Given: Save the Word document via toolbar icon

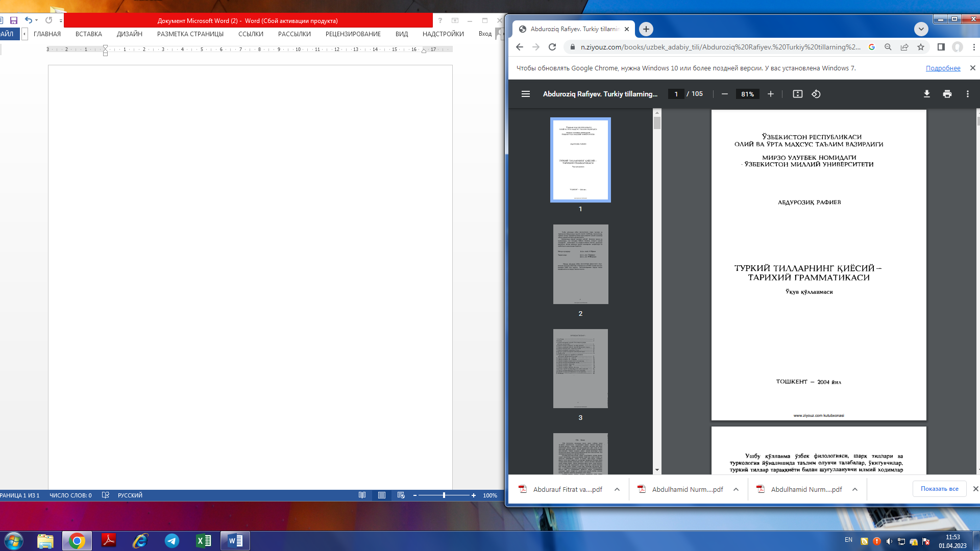Looking at the screenshot, I should (14, 20).
